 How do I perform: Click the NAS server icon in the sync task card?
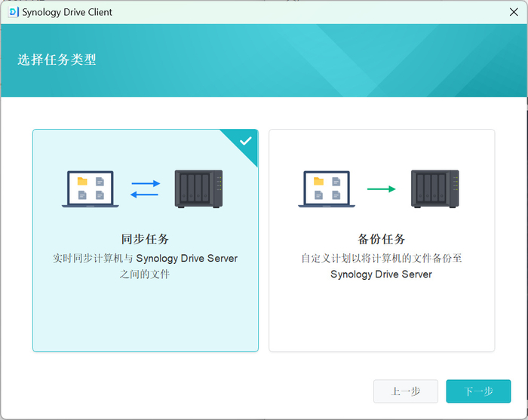point(198,189)
